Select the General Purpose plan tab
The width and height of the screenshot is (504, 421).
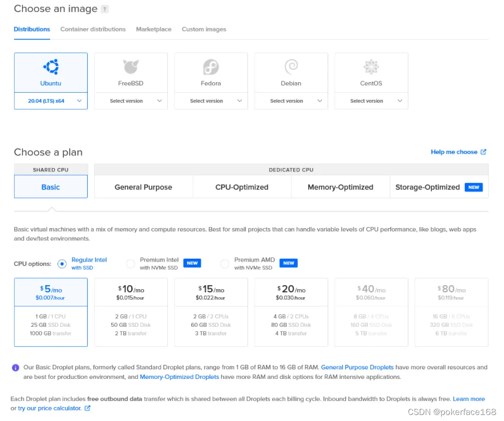143,187
